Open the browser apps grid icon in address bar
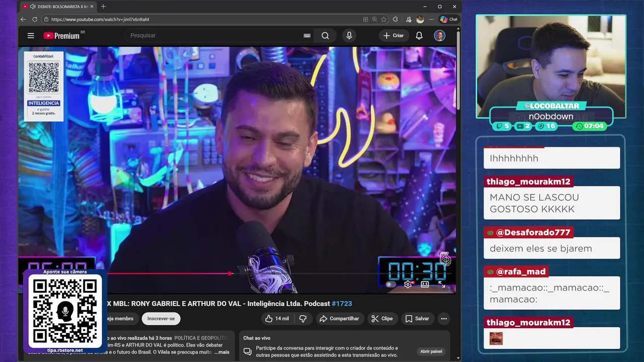 (x=365, y=19)
